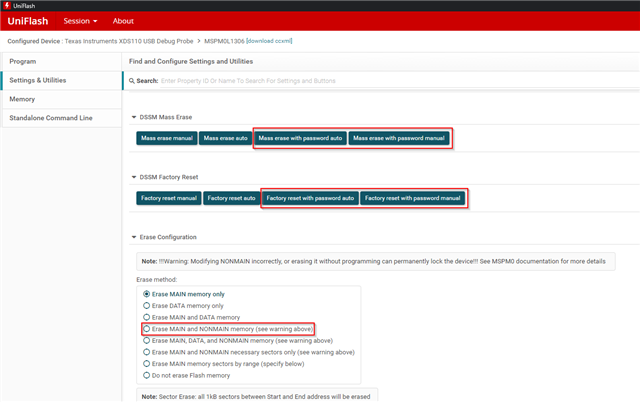Click the search magnifier icon
This screenshot has width=640, height=402.
132,81
